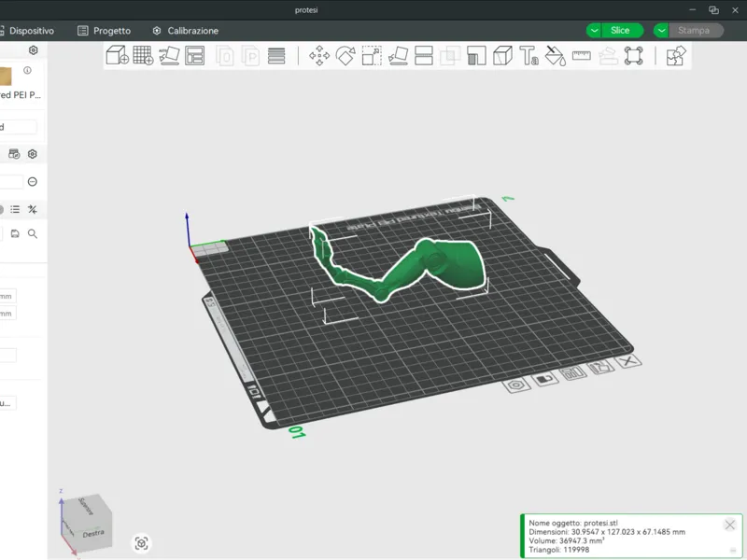This screenshot has width=747, height=560.
Task: Open printer settings gear at sidebar top
Action: pyautogui.click(x=34, y=50)
